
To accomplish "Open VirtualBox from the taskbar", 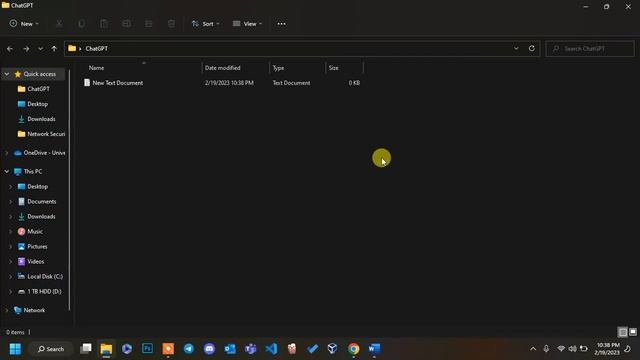I will [333, 349].
